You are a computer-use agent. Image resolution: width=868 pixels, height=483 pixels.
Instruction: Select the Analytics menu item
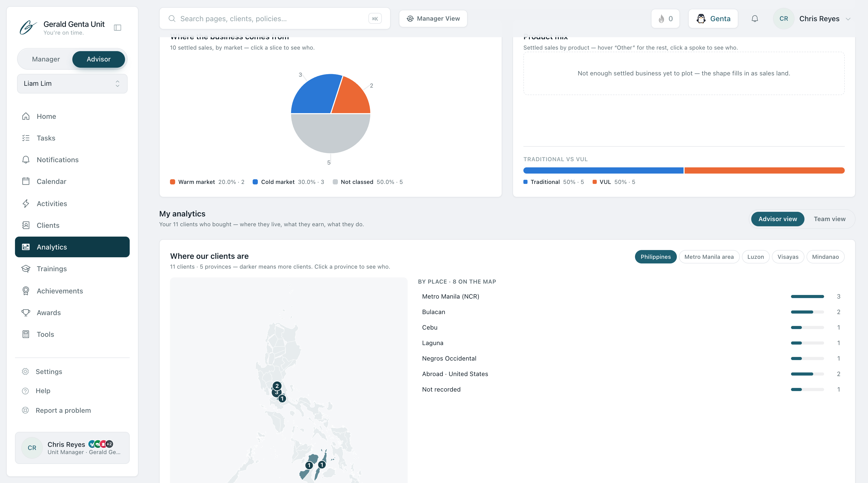[x=72, y=247]
